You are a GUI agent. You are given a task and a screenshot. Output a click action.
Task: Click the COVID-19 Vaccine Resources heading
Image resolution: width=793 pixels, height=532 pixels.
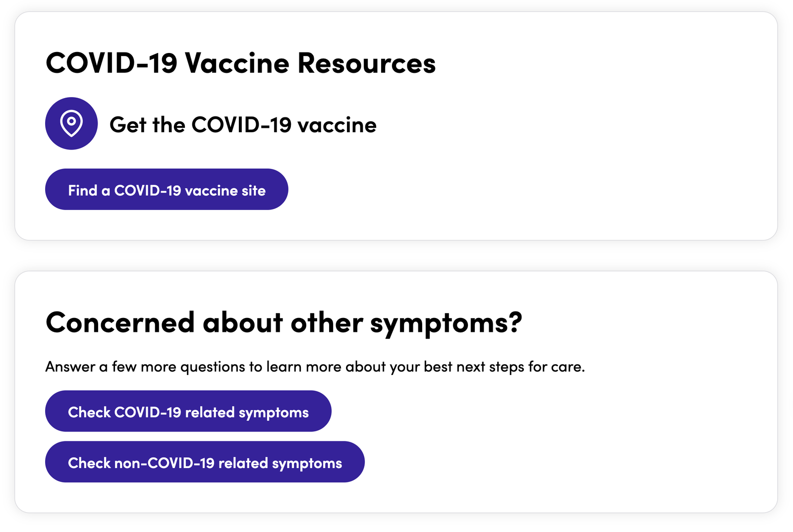(240, 63)
